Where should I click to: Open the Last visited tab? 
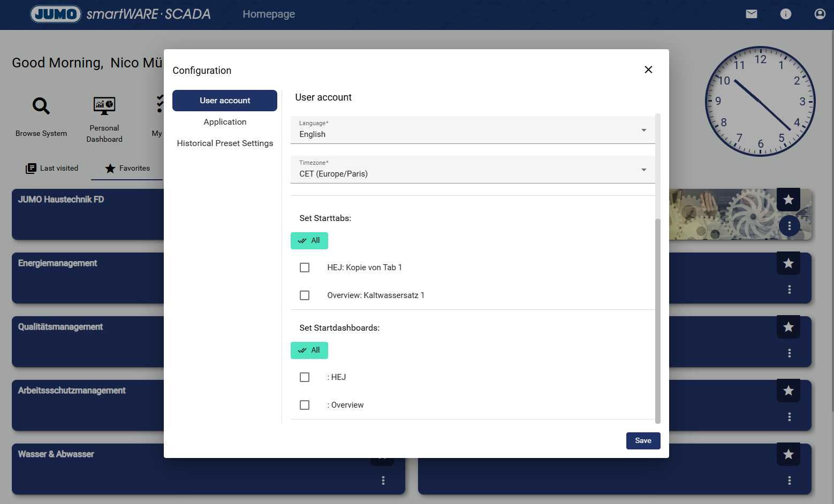click(52, 168)
